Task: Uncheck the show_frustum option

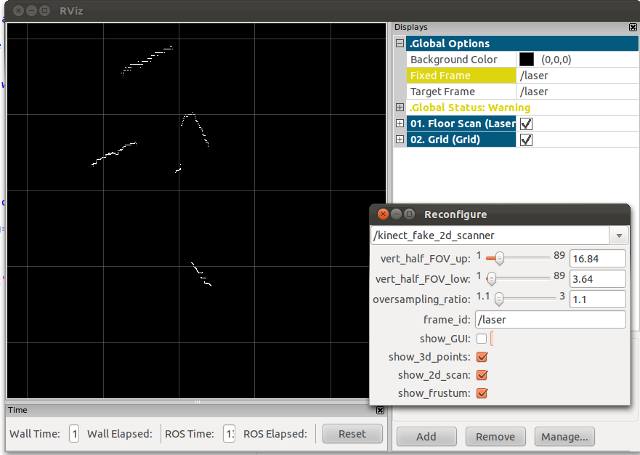Action: pyautogui.click(x=482, y=393)
